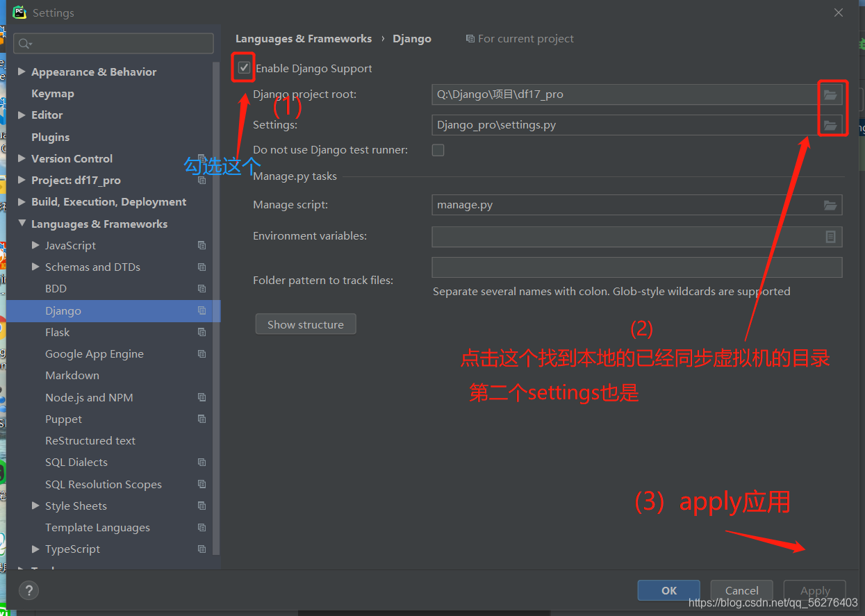This screenshot has width=865, height=616.
Task: Click the Show structure button
Action: 306,324
